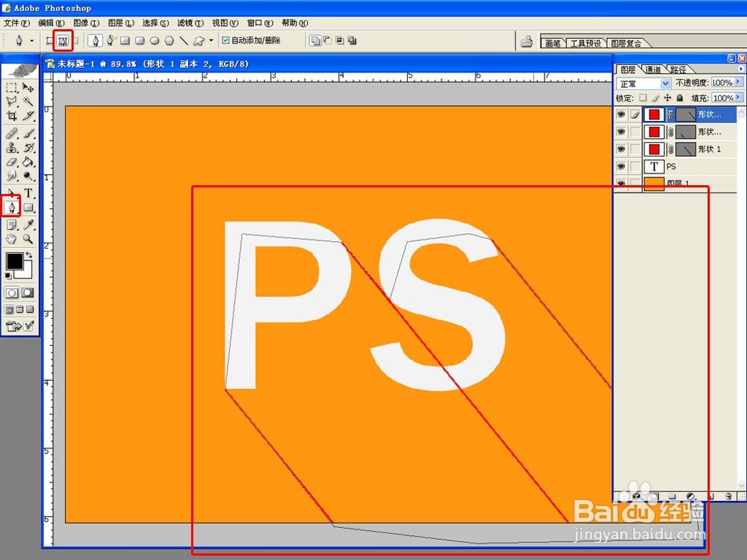Select the History Brush tool
Screen dimensions: 747x560
[x=28, y=148]
